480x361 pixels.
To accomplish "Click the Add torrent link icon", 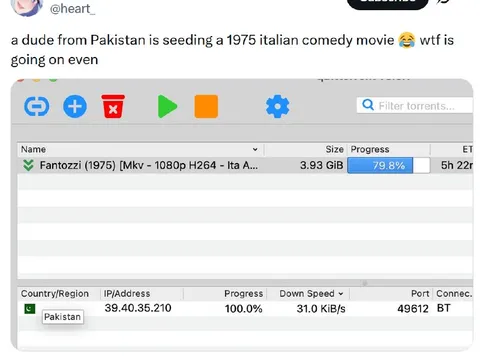I will (37, 107).
